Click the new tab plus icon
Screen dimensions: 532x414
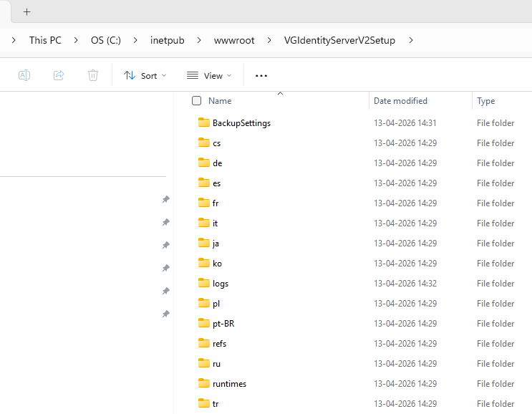tap(27, 12)
